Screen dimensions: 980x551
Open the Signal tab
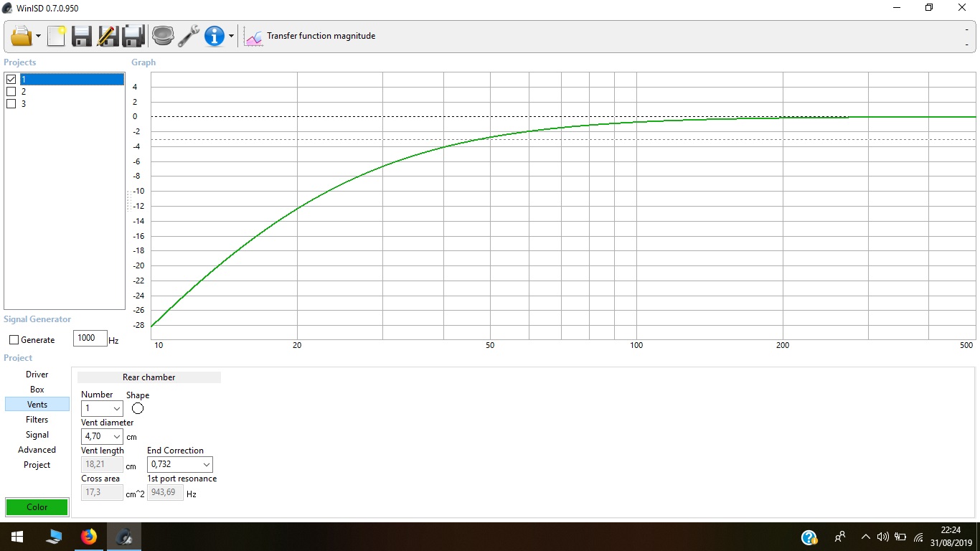click(x=37, y=435)
